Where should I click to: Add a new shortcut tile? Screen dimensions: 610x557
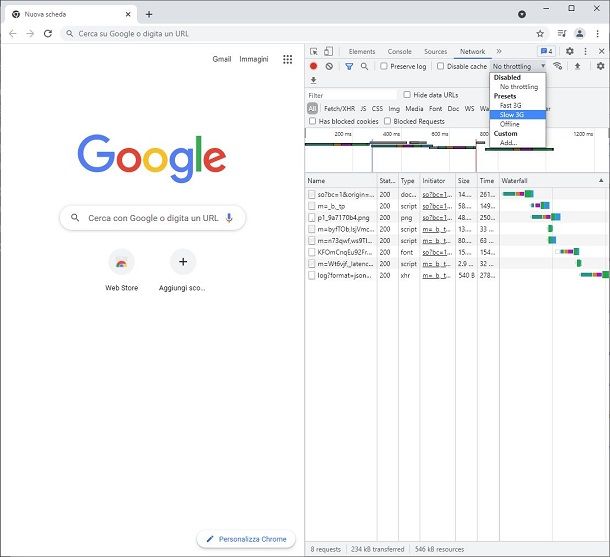point(182,271)
